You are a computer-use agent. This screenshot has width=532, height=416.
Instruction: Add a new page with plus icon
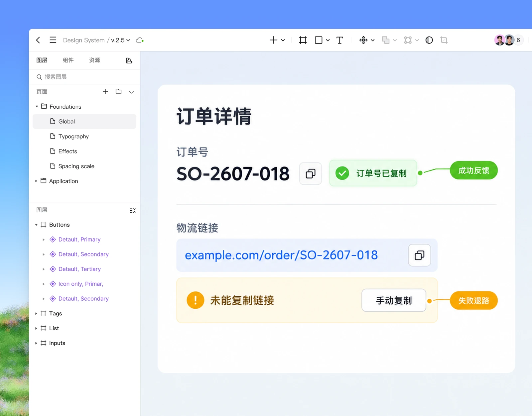(105, 91)
